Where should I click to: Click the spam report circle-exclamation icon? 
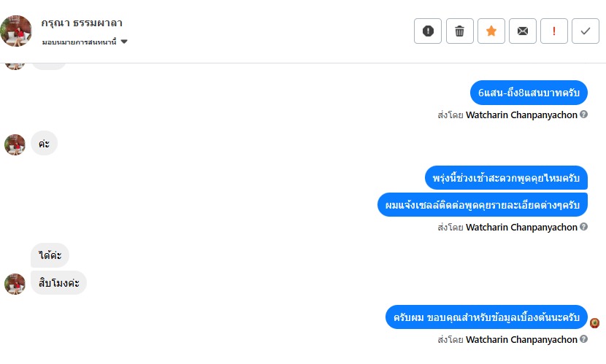coord(428,31)
